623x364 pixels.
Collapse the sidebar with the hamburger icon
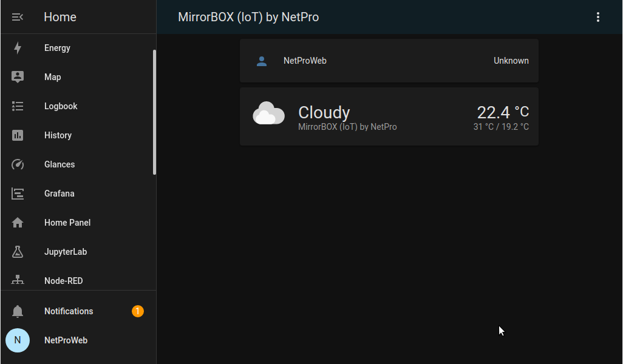18,17
